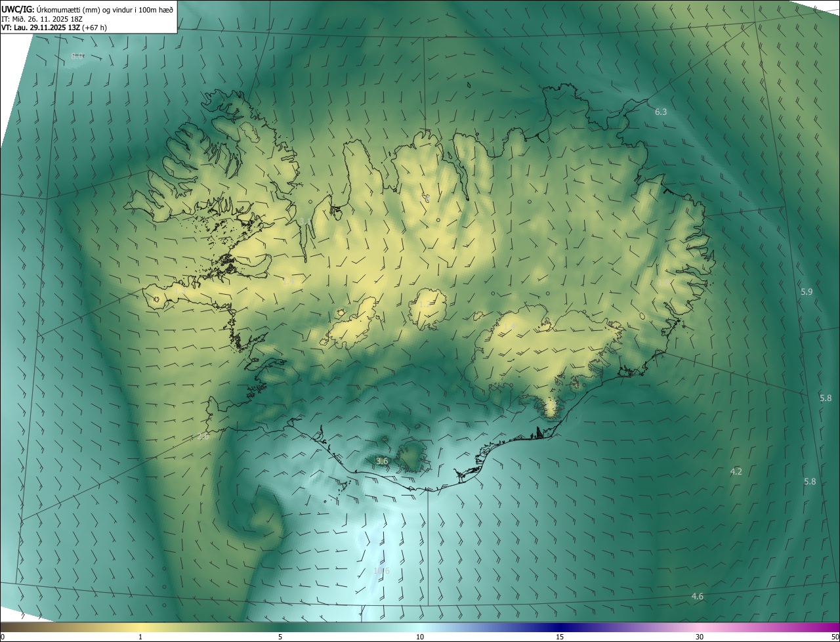Click the '5' tick on the color scale
This screenshot has height=642, width=840.
(x=280, y=637)
